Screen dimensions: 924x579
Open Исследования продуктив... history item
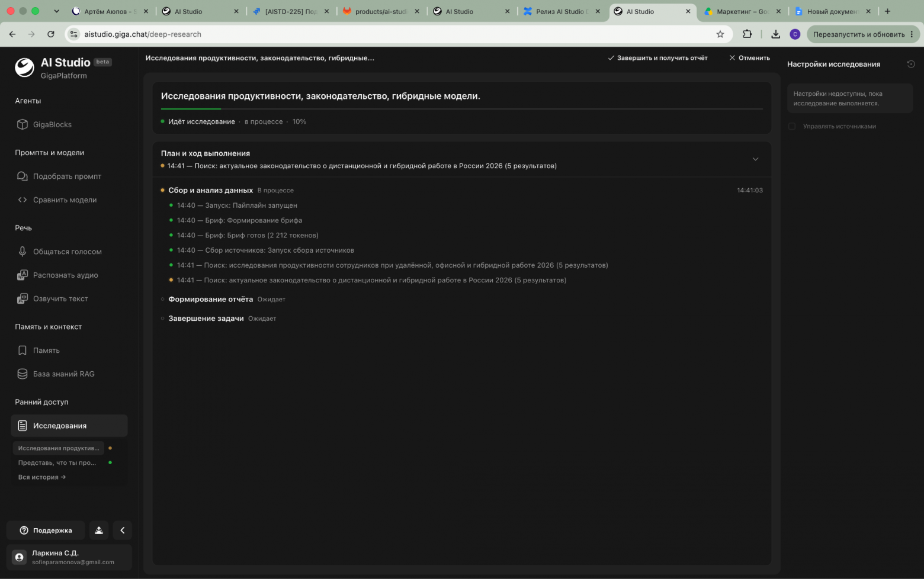(59, 448)
